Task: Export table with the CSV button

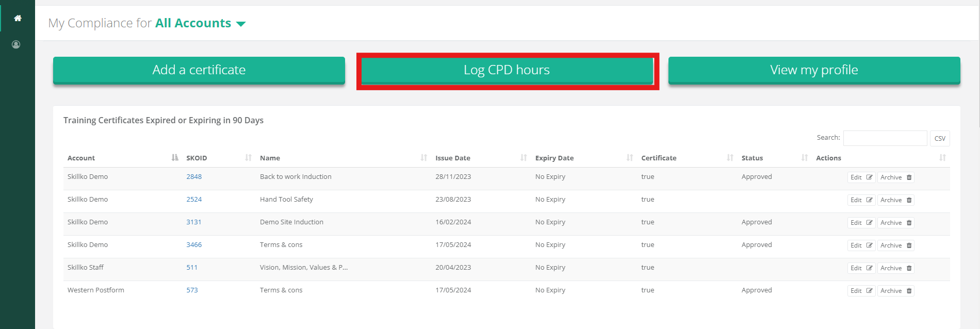Action: point(940,138)
